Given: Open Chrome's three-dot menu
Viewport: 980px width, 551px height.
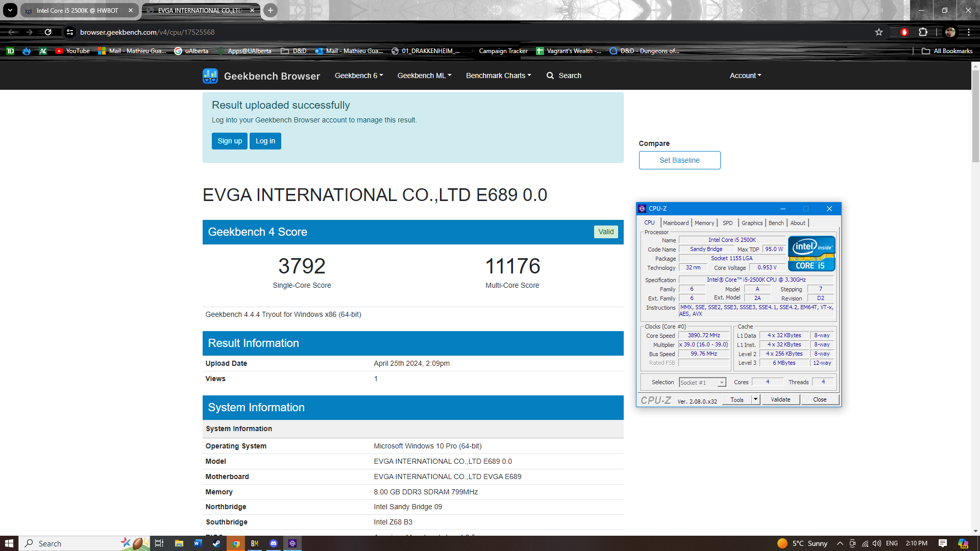Looking at the screenshot, I should [968, 32].
